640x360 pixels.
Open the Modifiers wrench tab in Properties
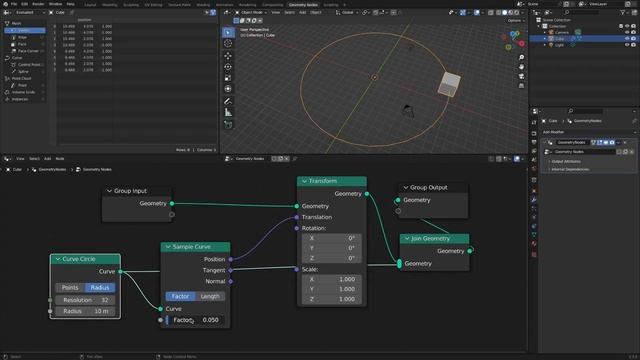534,200
